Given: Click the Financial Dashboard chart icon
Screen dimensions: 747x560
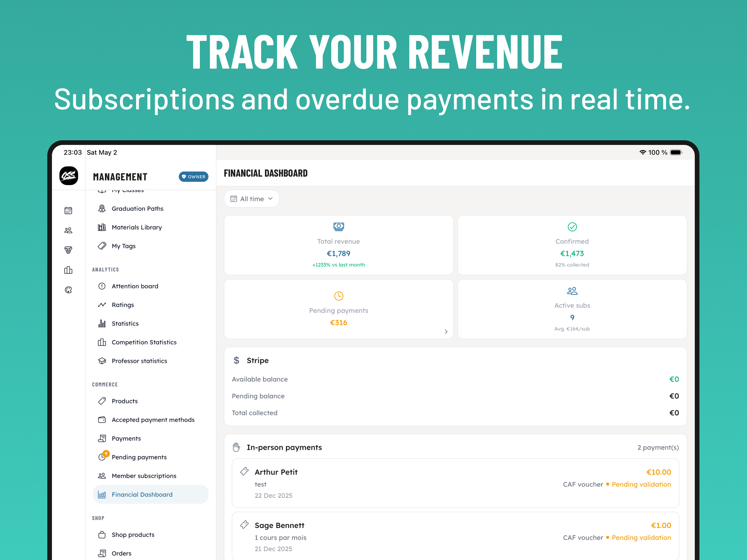Looking at the screenshot, I should point(102,494).
